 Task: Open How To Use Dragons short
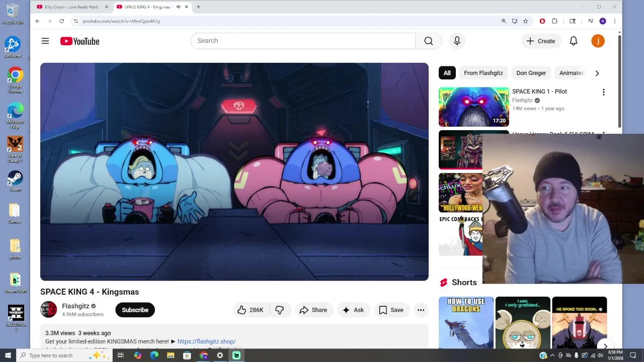(x=466, y=322)
